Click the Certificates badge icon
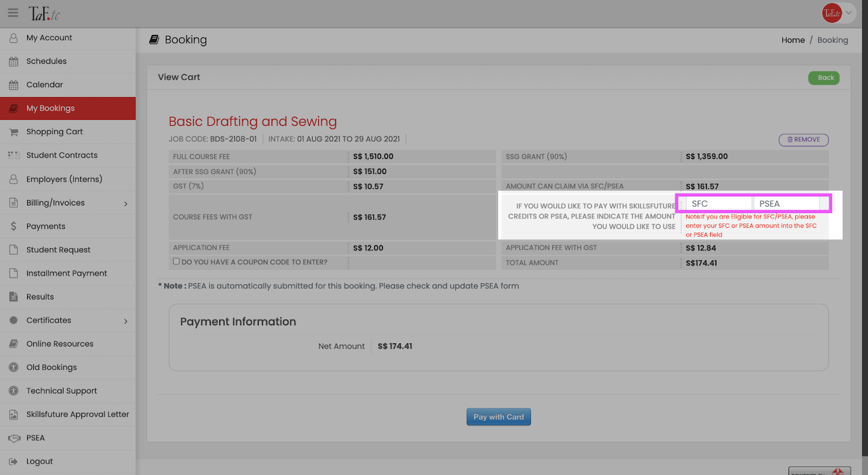This screenshot has width=868, height=475. [14, 320]
